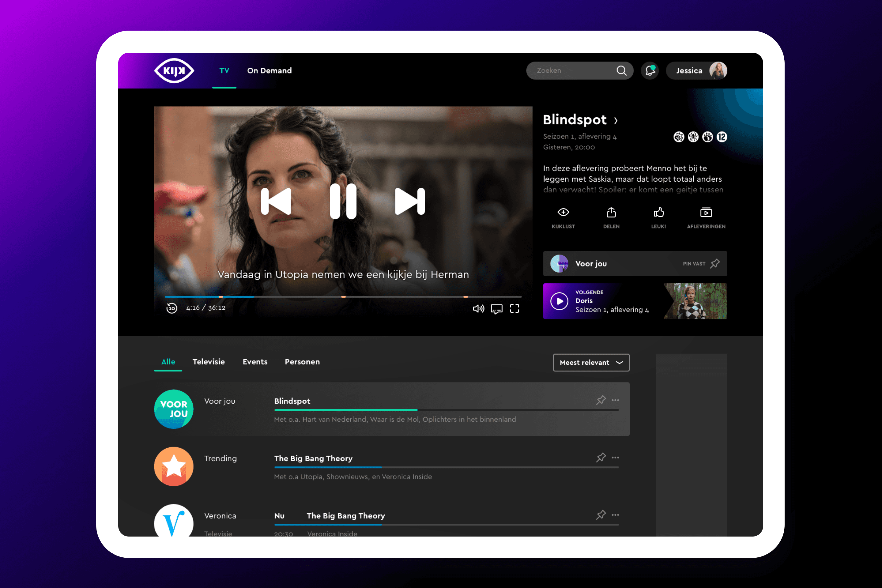Image resolution: width=882 pixels, height=588 pixels.
Task: Click Jessica's avatar picture
Action: click(x=718, y=70)
